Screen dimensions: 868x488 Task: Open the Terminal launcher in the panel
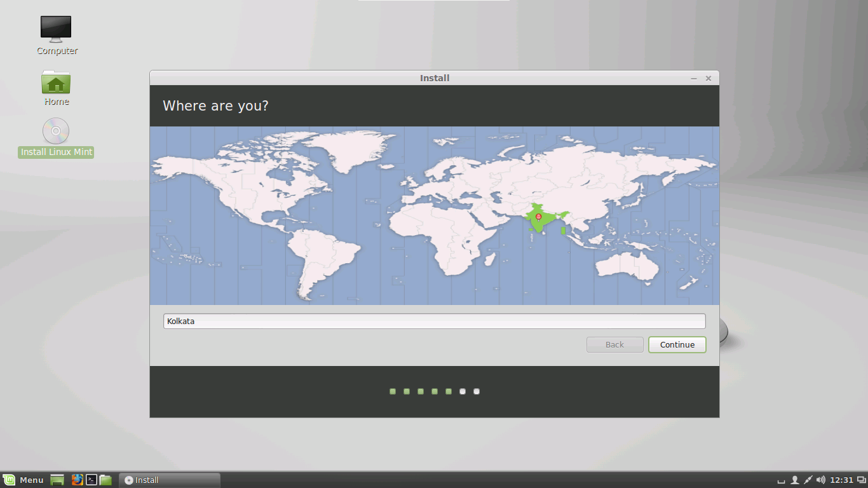(x=92, y=480)
